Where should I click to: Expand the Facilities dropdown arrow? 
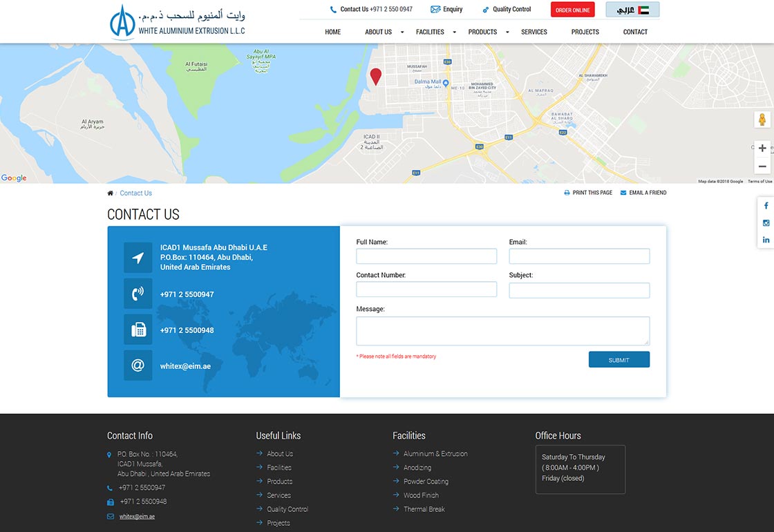tap(455, 32)
